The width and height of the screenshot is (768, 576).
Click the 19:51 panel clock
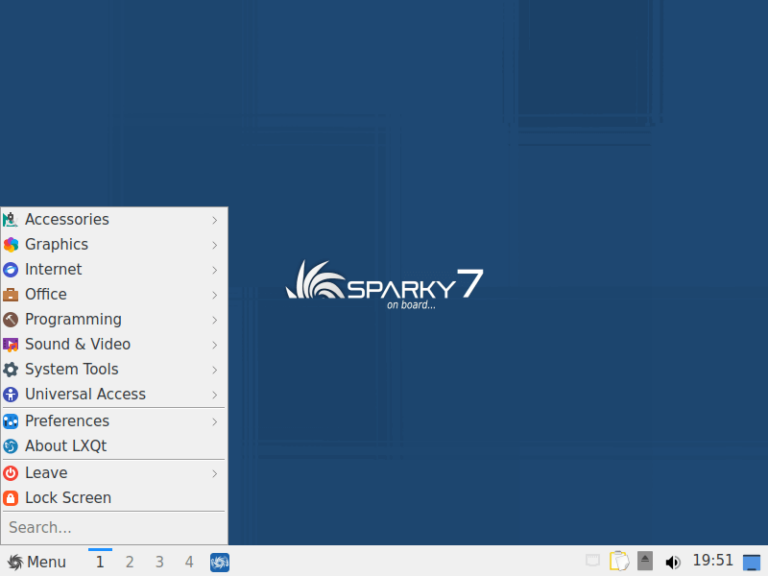pyautogui.click(x=713, y=560)
